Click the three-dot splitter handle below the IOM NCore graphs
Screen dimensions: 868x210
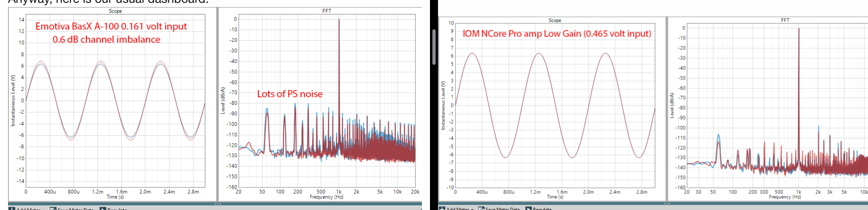pyautogui.click(x=667, y=204)
